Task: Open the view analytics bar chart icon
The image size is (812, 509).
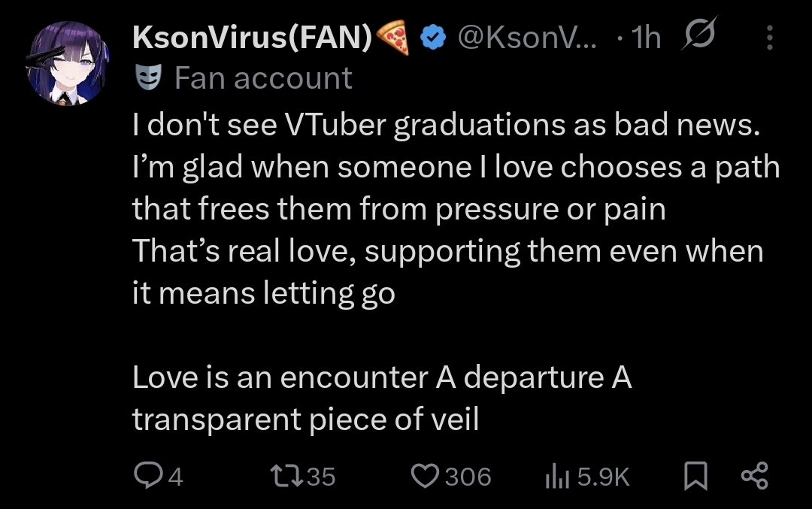Action: click(x=558, y=476)
